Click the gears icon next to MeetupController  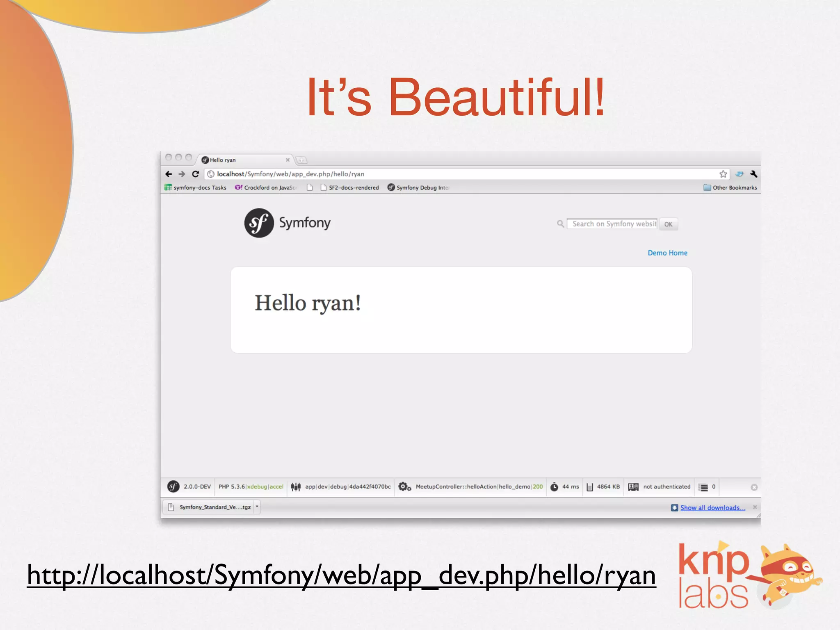pos(405,487)
